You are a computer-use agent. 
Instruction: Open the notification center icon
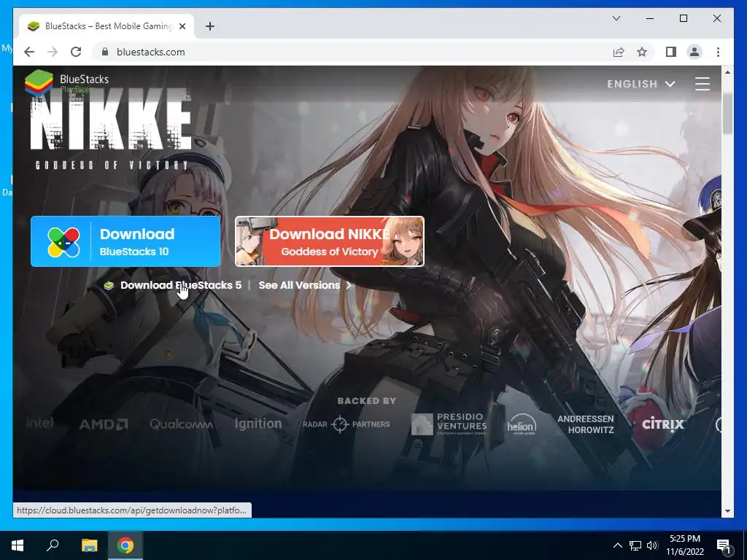pos(724,545)
